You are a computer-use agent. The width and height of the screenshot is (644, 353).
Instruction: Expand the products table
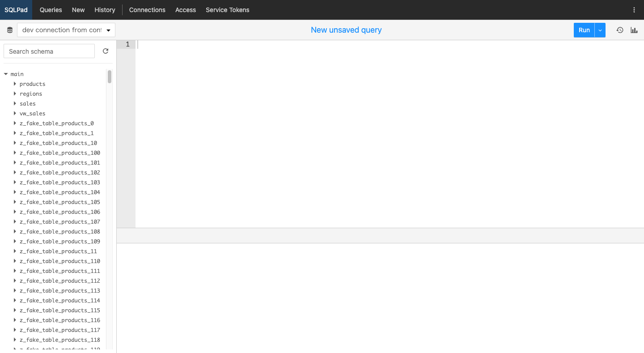[15, 84]
